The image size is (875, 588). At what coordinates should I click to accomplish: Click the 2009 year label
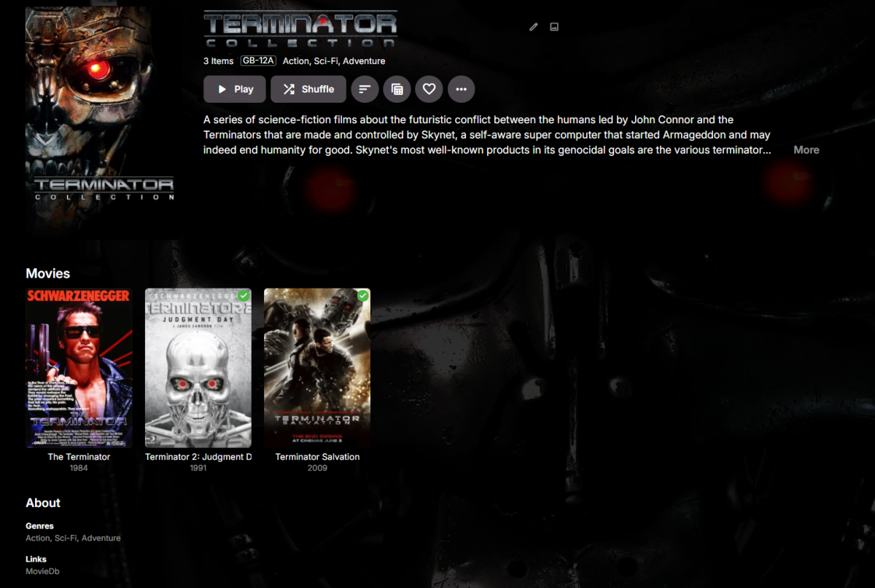click(317, 468)
